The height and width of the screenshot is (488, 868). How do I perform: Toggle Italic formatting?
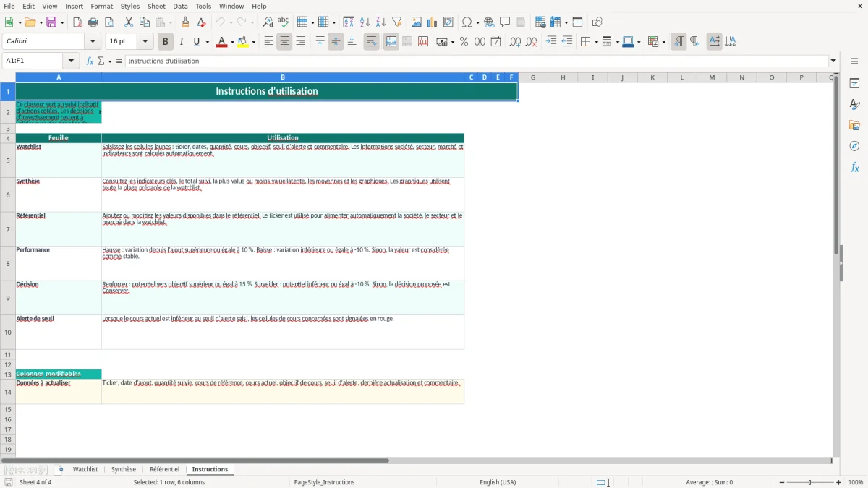tap(182, 42)
